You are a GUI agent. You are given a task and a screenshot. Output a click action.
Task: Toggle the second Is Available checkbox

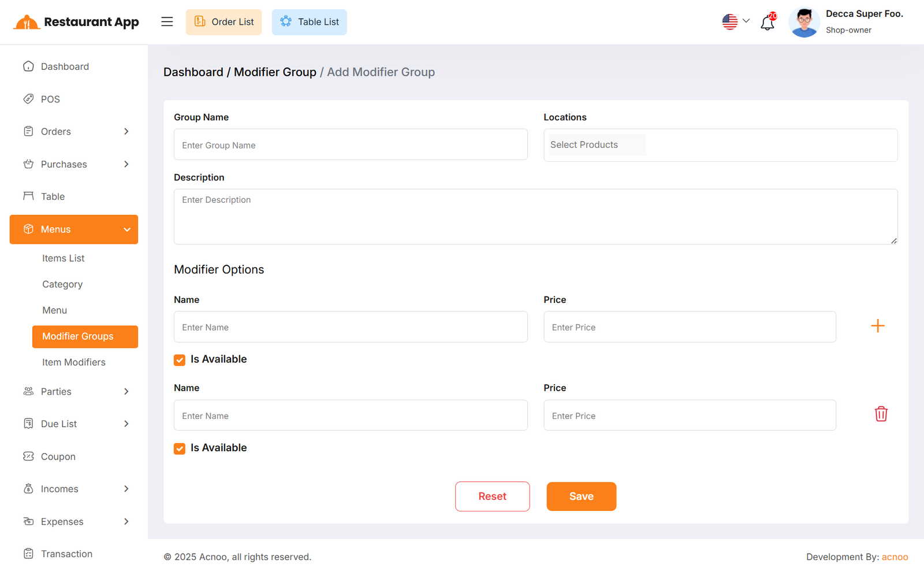pyautogui.click(x=180, y=448)
